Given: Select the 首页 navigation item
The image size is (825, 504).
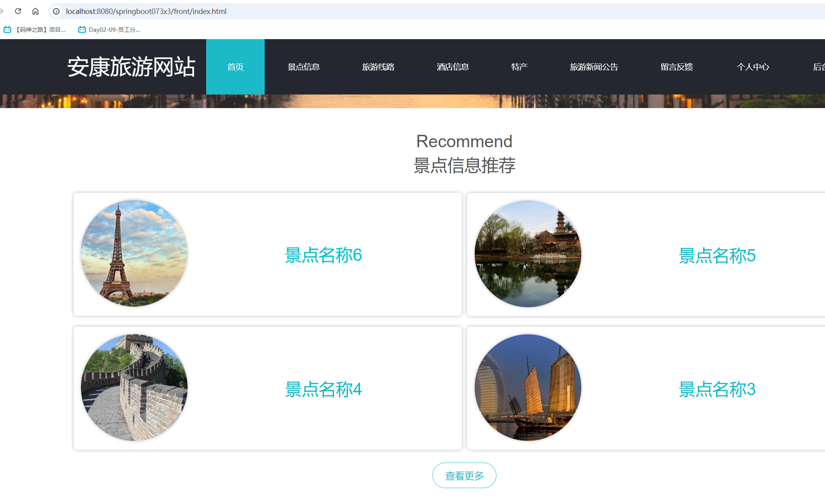Looking at the screenshot, I should (x=235, y=67).
